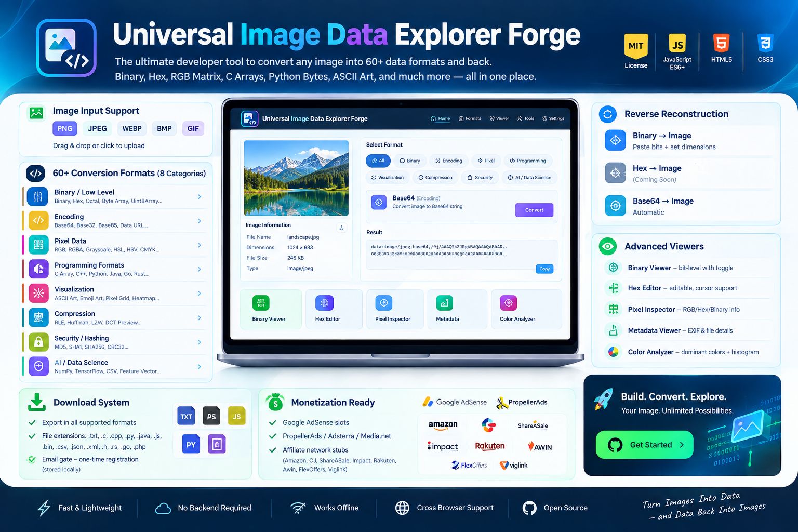The height and width of the screenshot is (532, 798).
Task: Click the PY file download icon
Action: pos(191,444)
